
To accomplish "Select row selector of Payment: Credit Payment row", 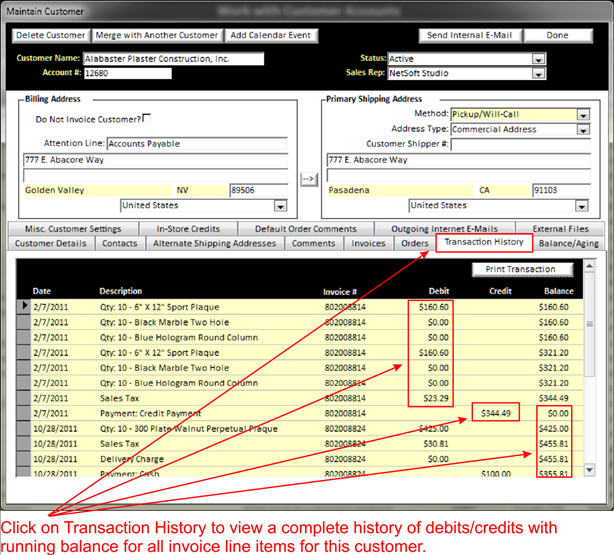I will 23,413.
